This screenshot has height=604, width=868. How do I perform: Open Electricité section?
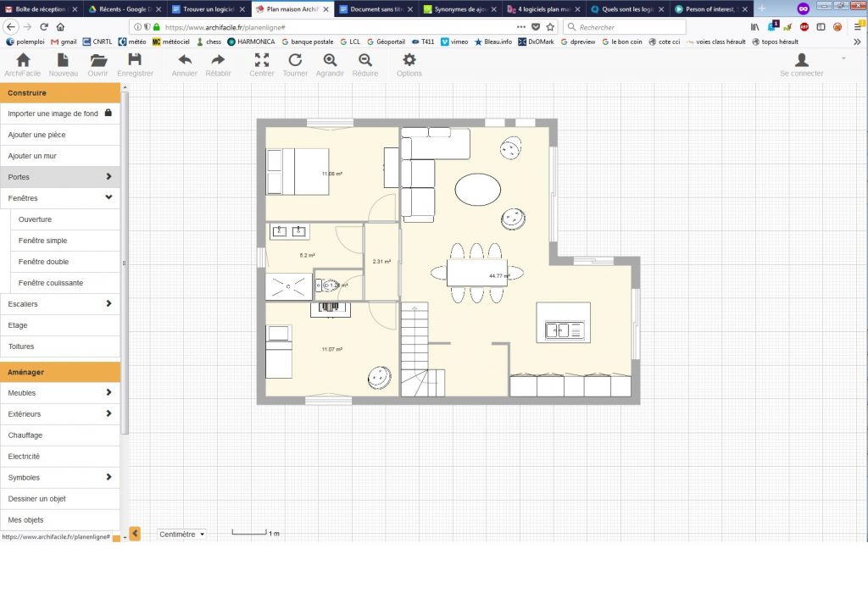click(60, 457)
